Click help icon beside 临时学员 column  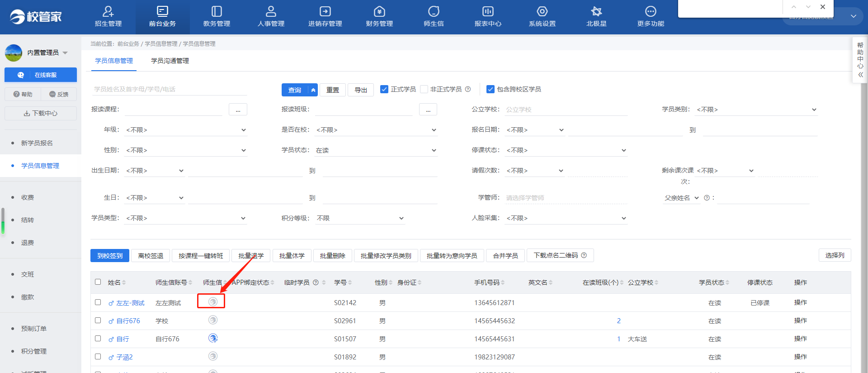tap(316, 282)
